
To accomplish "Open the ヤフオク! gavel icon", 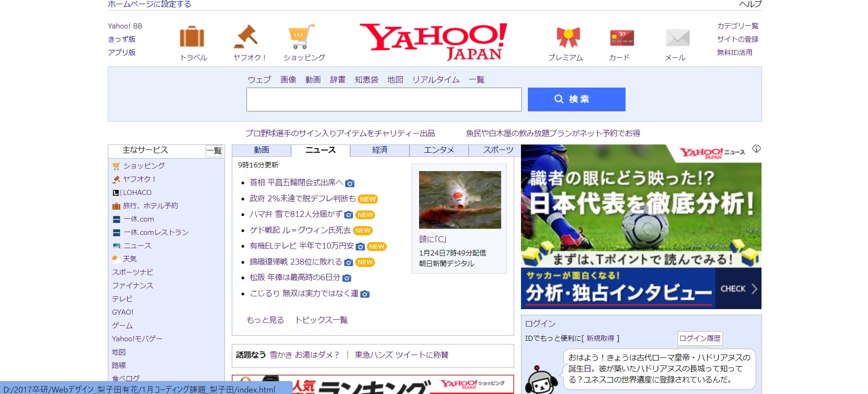I will [x=246, y=37].
